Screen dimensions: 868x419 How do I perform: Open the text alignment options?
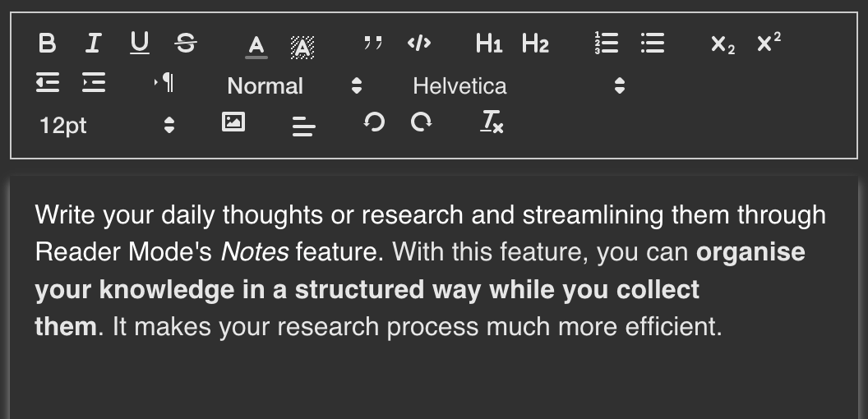tap(303, 126)
